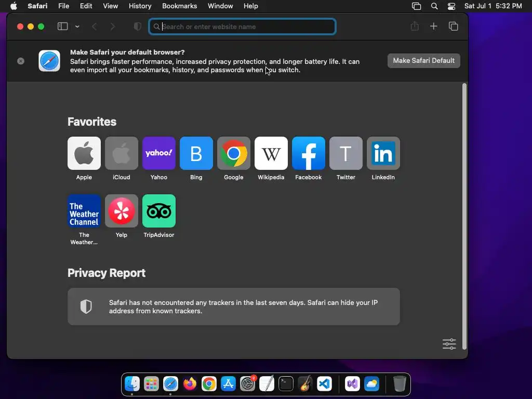Go forward with the forward arrow
Image resolution: width=532 pixels, height=399 pixels.
tap(113, 26)
